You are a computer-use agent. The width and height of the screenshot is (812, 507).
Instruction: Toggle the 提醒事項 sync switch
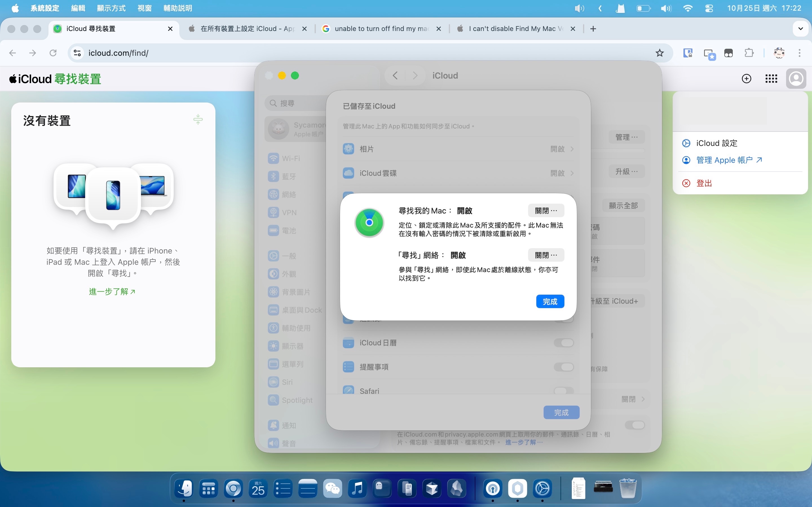pos(563,367)
